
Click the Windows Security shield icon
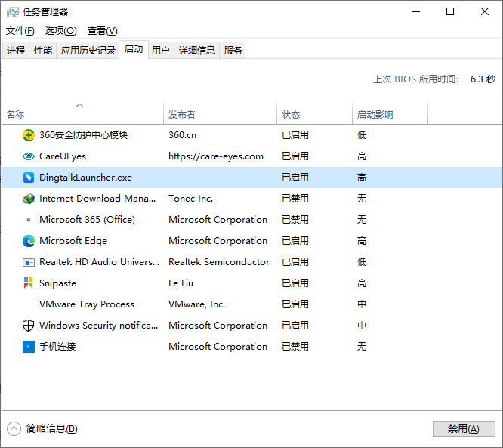29,326
